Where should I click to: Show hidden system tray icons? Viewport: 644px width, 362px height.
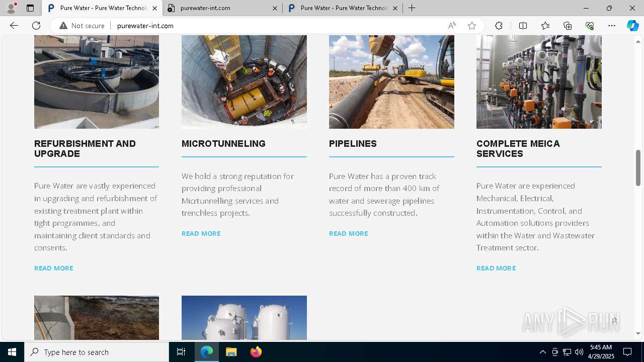(x=542, y=352)
